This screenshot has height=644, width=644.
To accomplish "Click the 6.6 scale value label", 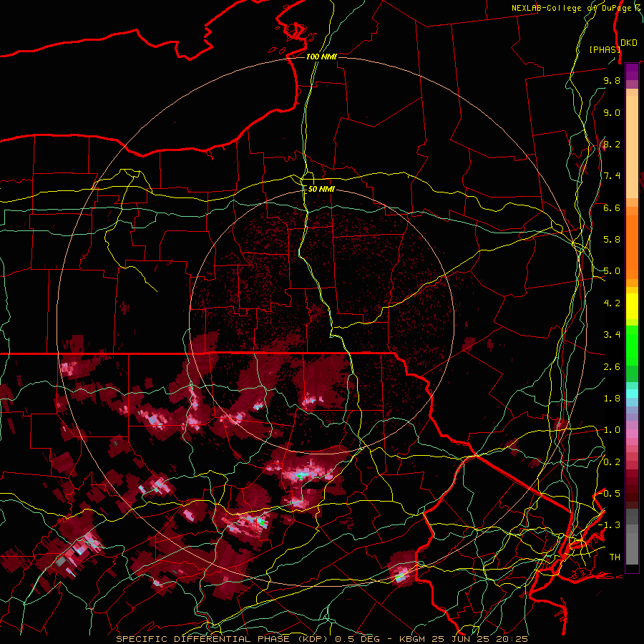I will [612, 208].
